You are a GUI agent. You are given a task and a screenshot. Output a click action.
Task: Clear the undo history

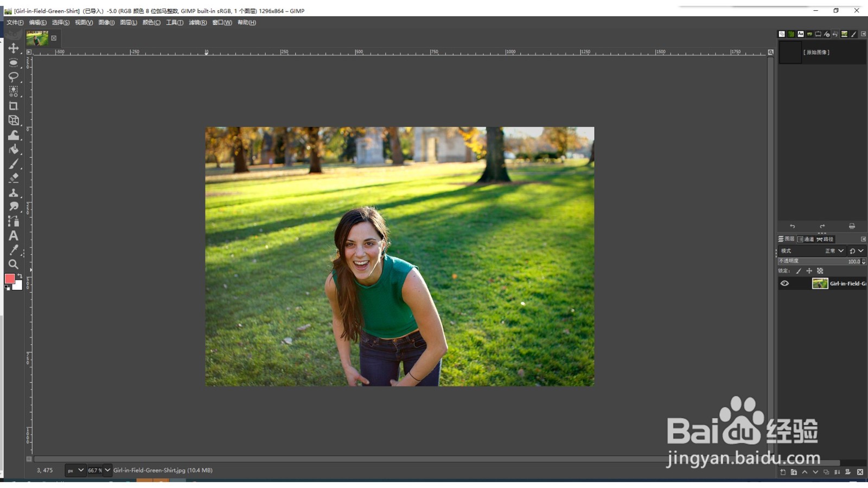pyautogui.click(x=852, y=226)
